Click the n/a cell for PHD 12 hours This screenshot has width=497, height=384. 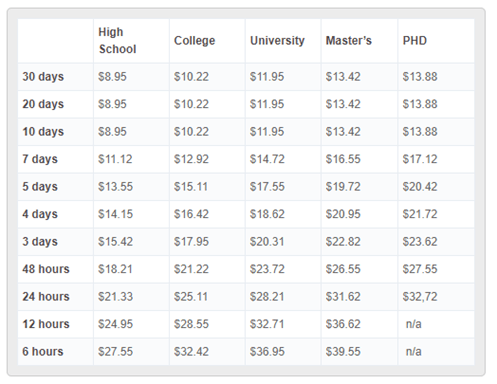[x=414, y=324]
